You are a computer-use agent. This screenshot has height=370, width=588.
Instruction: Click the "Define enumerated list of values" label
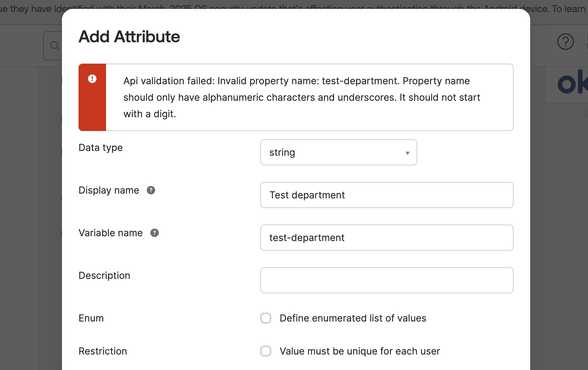353,318
